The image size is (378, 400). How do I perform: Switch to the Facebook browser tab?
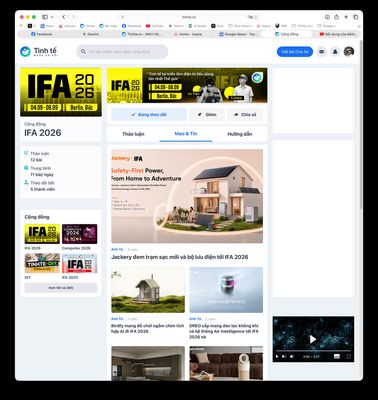coord(41,34)
